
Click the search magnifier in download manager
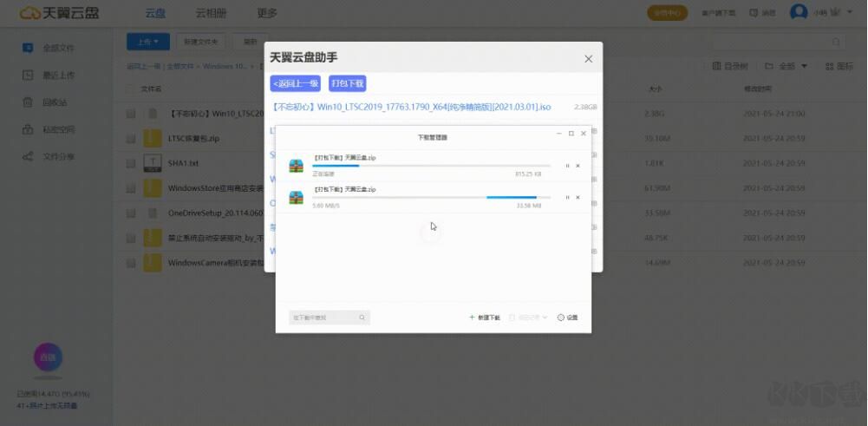362,318
